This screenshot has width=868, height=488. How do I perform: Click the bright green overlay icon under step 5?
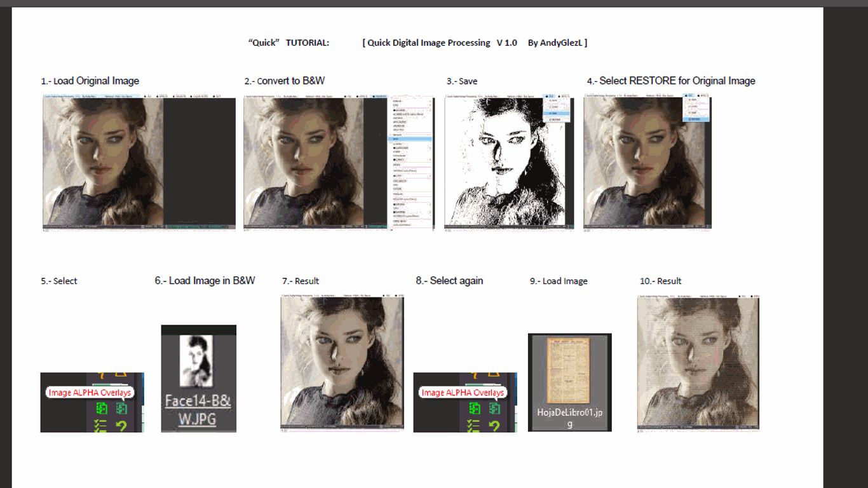coord(101,409)
